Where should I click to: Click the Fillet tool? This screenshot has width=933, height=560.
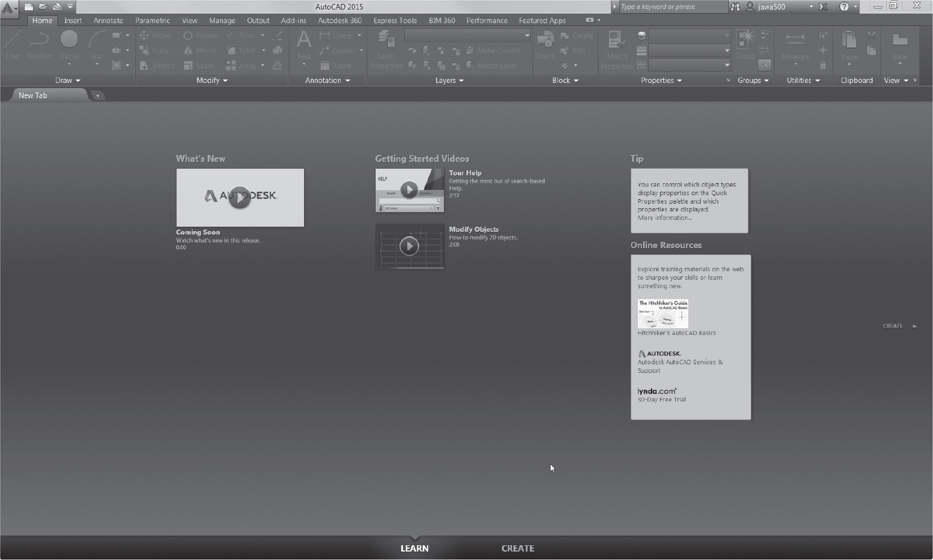pos(241,51)
